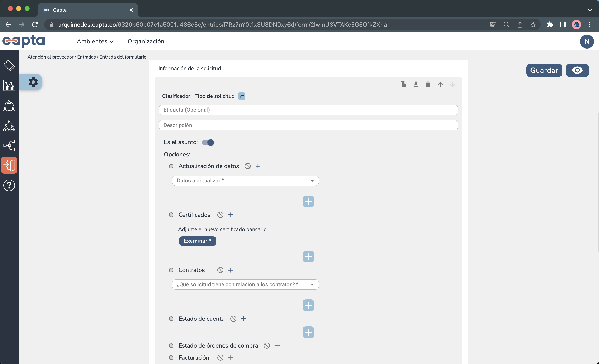599x364 pixels.
Task: Disable the Certificados option with prohibit icon
Action: pyautogui.click(x=221, y=214)
